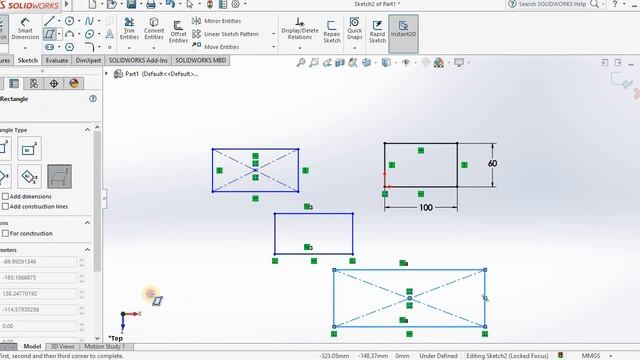Screen dimensions: 640x360
Task: Open the Options gear icon
Action: point(236,4)
